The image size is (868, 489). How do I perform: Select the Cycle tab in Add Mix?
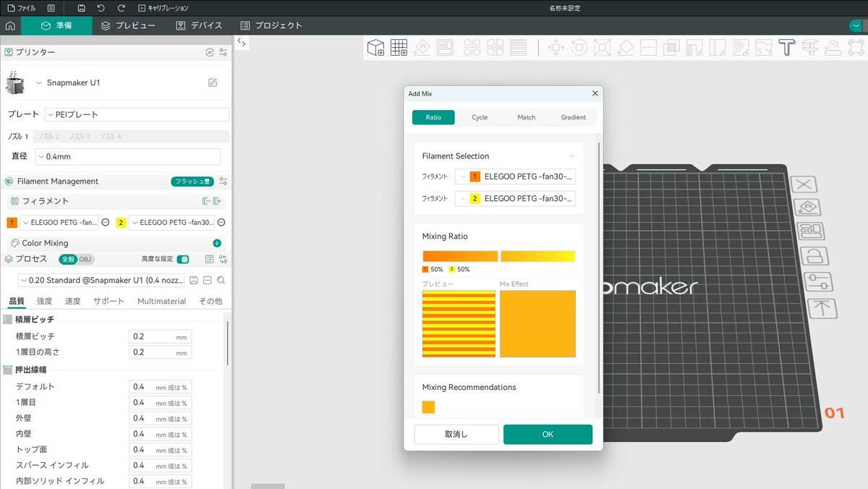tap(480, 117)
